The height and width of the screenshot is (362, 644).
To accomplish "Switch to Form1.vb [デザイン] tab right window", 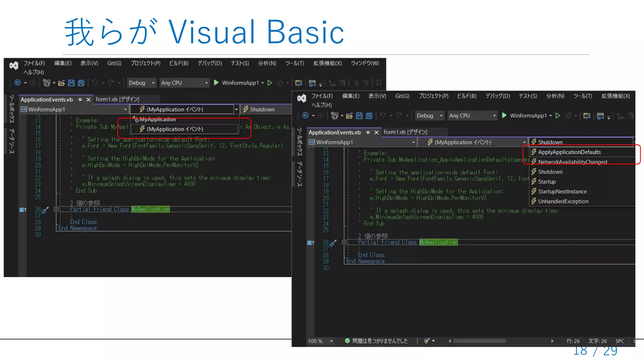I will (x=405, y=132).
